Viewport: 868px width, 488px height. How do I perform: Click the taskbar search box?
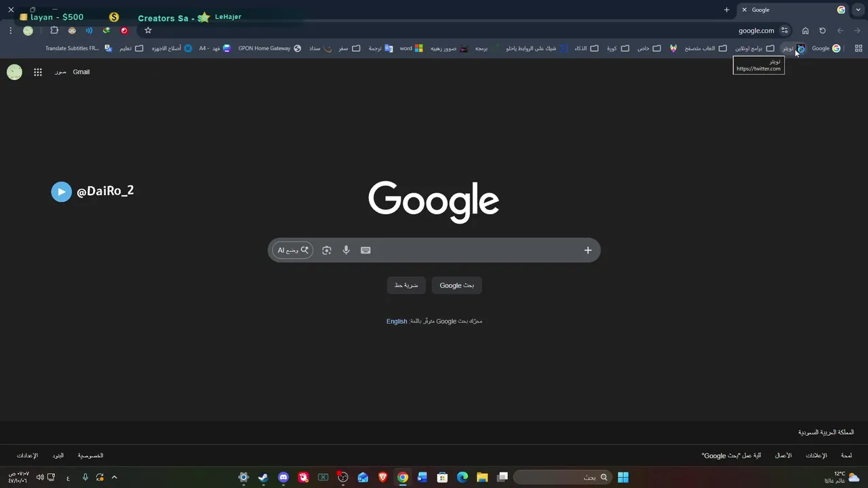(x=563, y=477)
